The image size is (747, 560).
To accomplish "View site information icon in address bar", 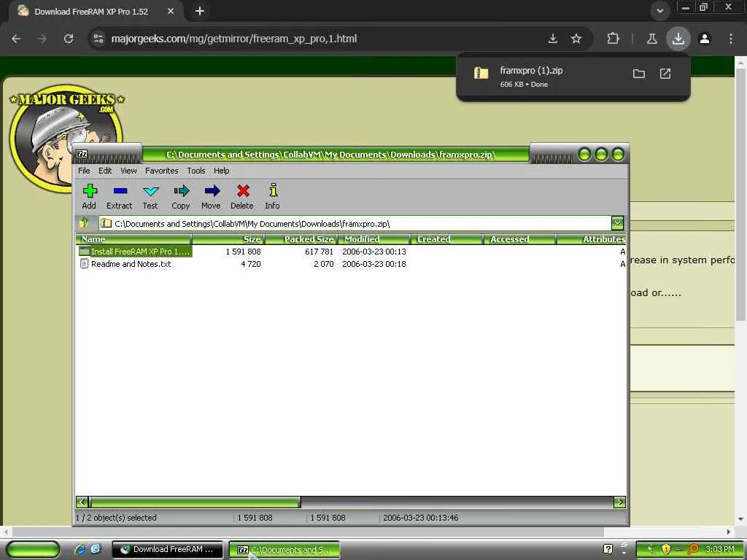I will 98,39.
